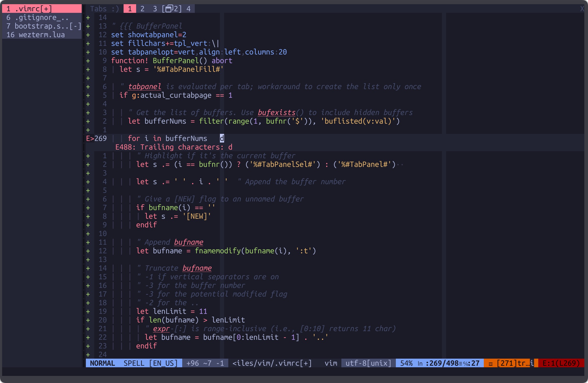The height and width of the screenshot is (383, 588).
Task: Click 'if len(bufname) > lenLimit' line
Action: tap(191, 320)
